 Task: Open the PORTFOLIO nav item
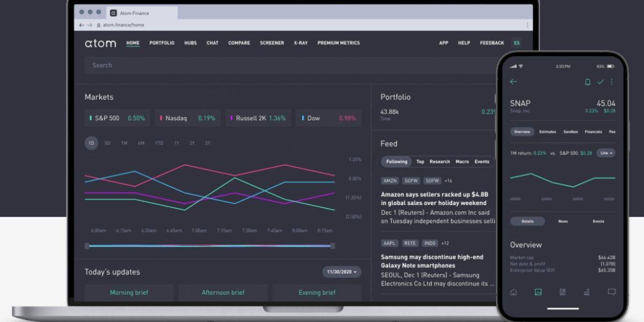162,43
